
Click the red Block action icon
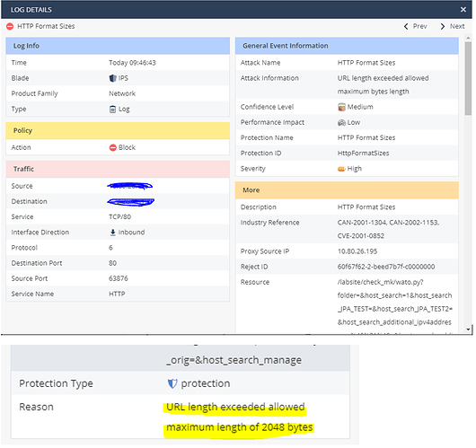pyautogui.click(x=113, y=148)
